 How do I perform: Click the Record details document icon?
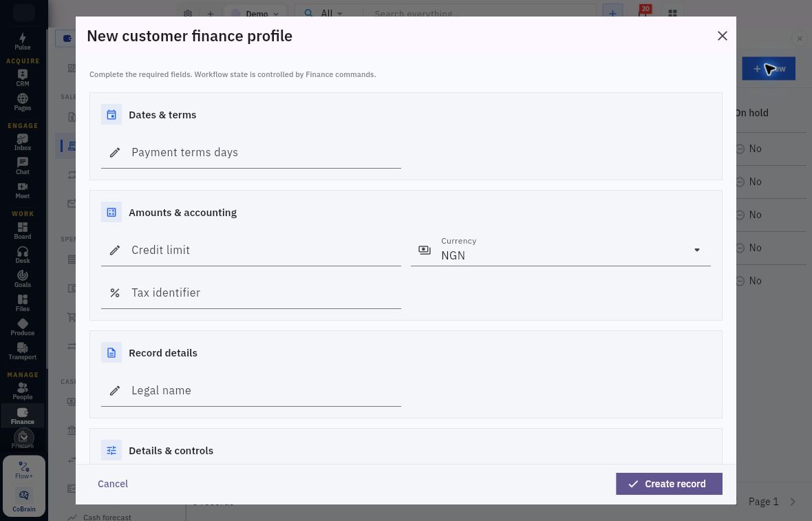pos(111,352)
